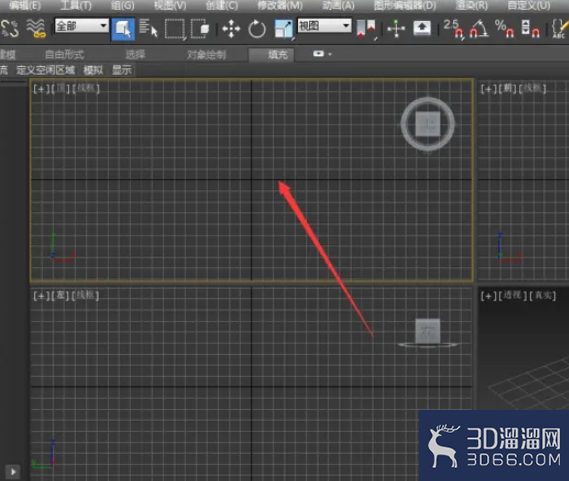Open the 全部 selection filter dropdown
This screenshot has height=481, width=569.
(82, 26)
